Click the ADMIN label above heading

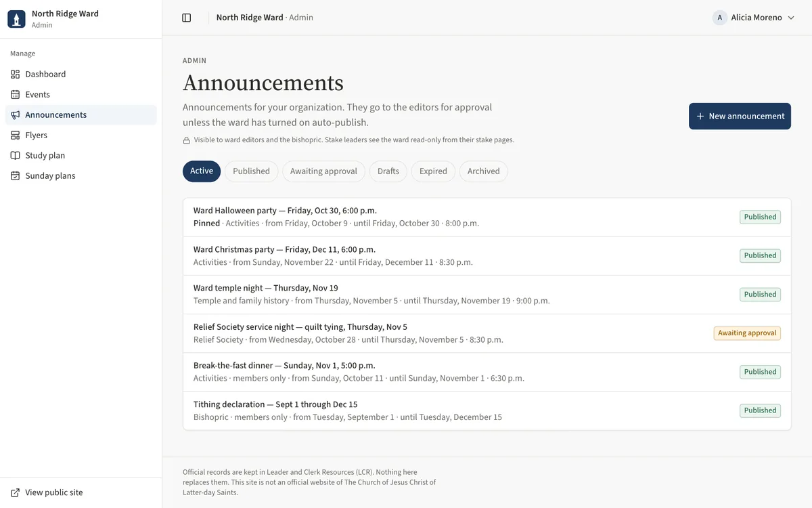click(x=195, y=61)
